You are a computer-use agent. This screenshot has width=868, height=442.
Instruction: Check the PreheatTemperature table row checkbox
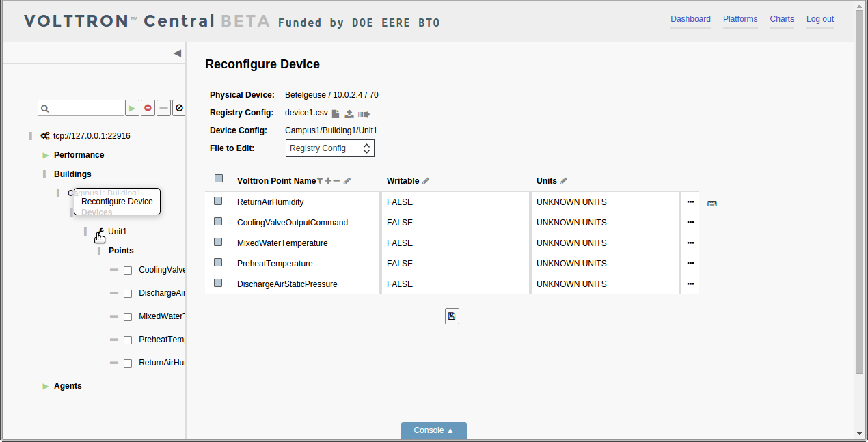click(x=218, y=262)
